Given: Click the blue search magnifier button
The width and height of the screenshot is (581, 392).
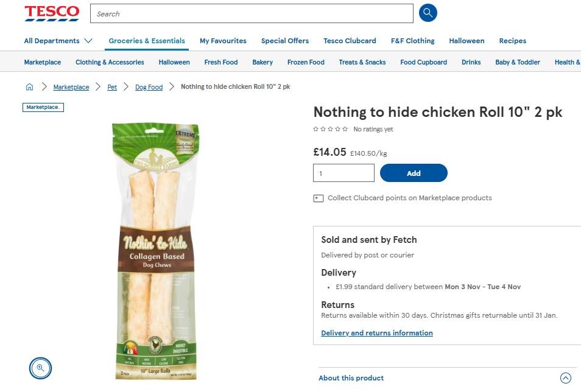Looking at the screenshot, I should pyautogui.click(x=428, y=13).
